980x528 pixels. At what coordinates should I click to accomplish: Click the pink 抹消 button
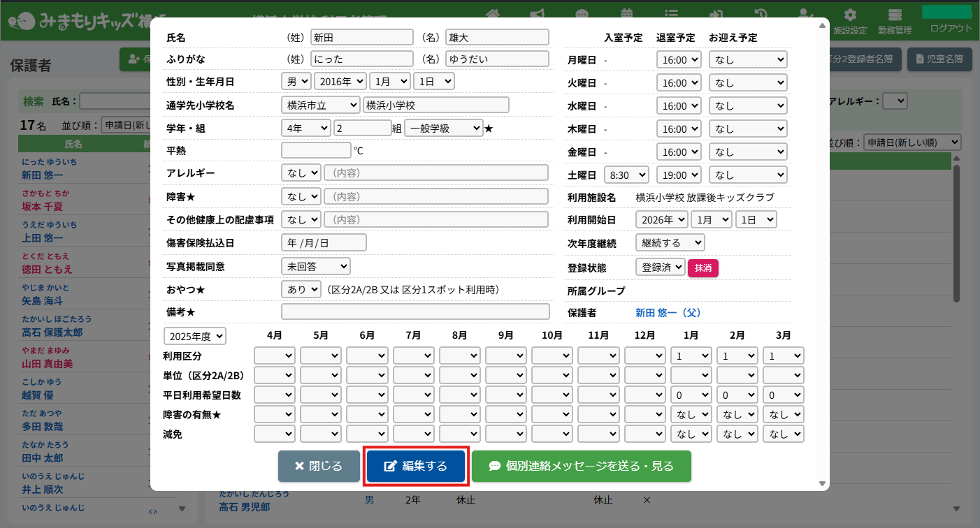coord(702,268)
